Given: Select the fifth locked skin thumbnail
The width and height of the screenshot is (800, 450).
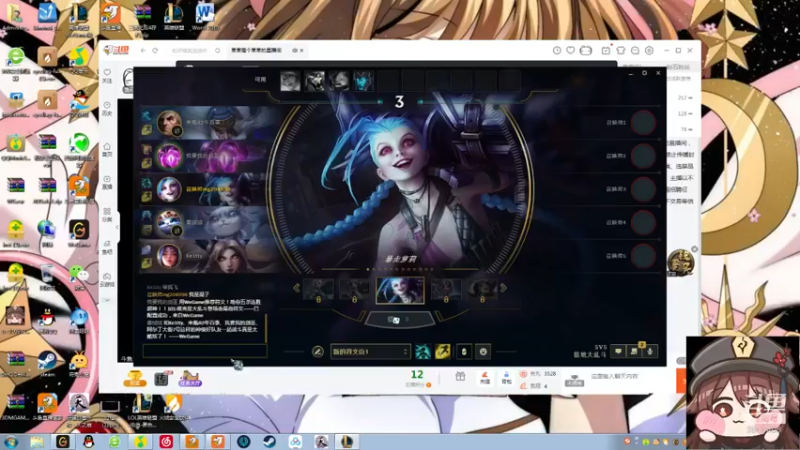Looking at the screenshot, I should (x=482, y=290).
